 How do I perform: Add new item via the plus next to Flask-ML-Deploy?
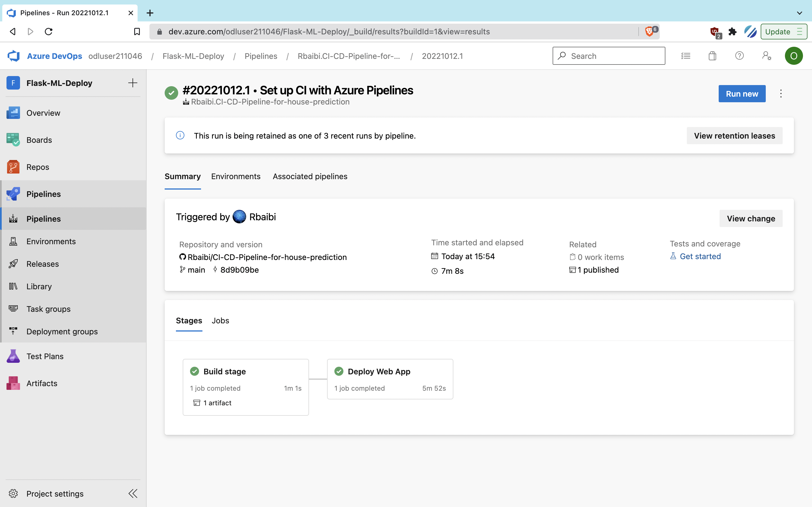pyautogui.click(x=133, y=83)
